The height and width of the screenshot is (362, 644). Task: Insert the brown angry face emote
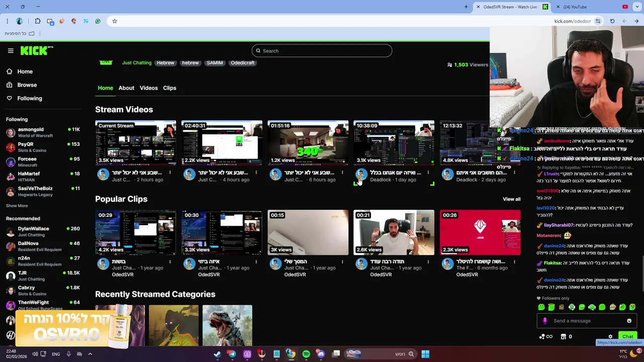[x=561, y=307]
